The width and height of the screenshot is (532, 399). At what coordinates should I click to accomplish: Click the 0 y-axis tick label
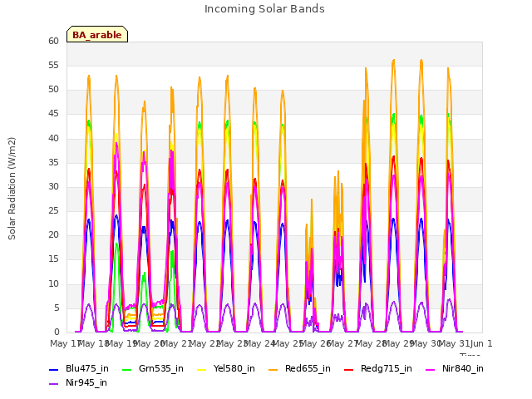click(x=57, y=332)
